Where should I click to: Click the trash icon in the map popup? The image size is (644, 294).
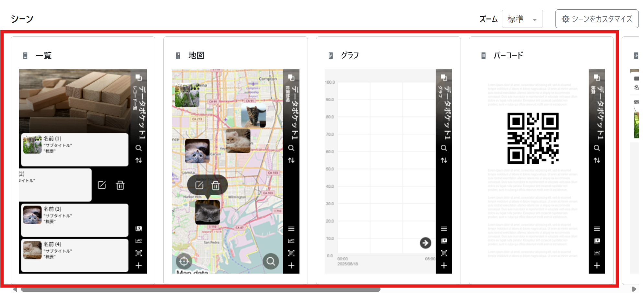tap(216, 185)
